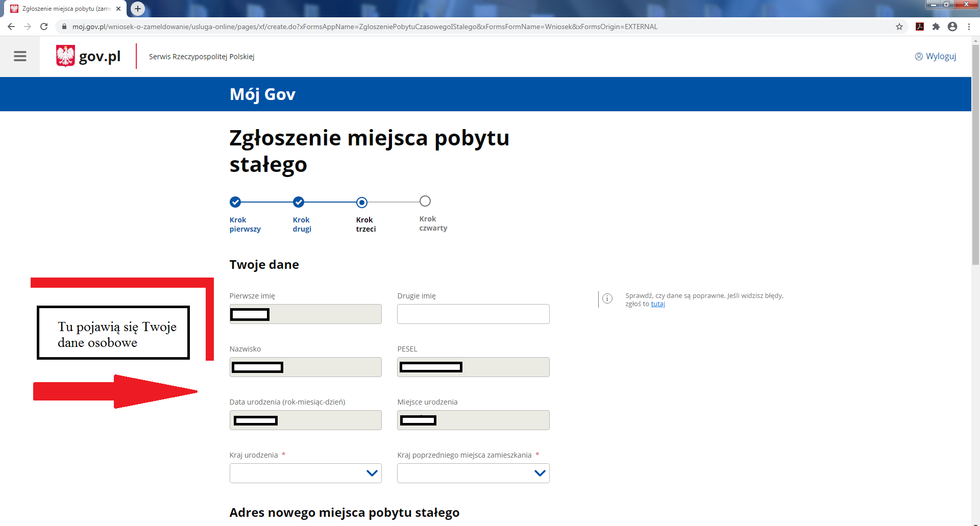Open the Chrome profile account icon
Image resolution: width=980 pixels, height=526 pixels.
tap(952, 27)
